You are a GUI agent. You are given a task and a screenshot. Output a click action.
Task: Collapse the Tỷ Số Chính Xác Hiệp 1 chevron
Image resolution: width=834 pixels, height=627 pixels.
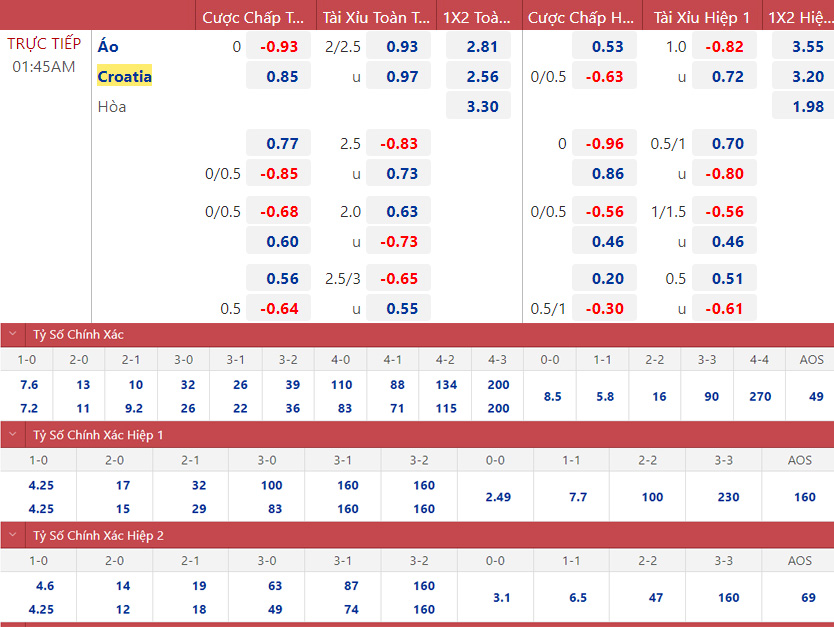13,435
